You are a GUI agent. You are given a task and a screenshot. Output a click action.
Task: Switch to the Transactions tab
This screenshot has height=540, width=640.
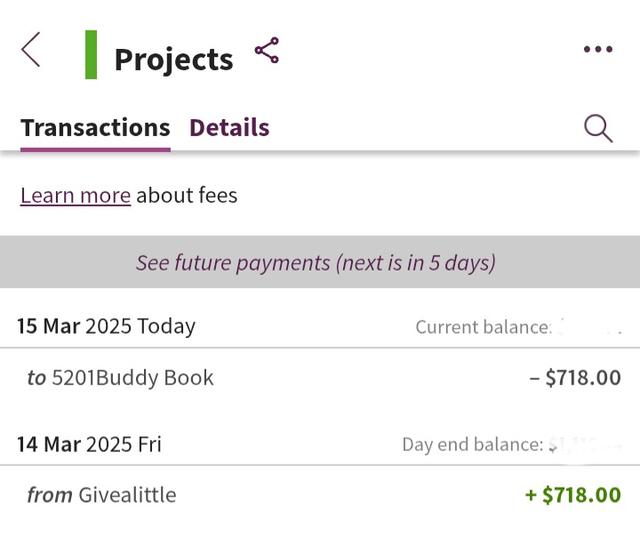(x=95, y=128)
